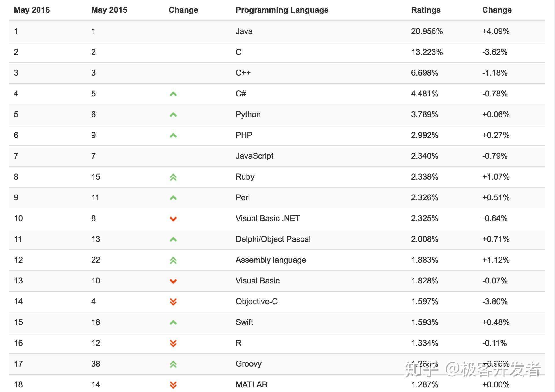This screenshot has width=555, height=392.
Task: Click double down arrow in R row
Action: pyautogui.click(x=173, y=344)
